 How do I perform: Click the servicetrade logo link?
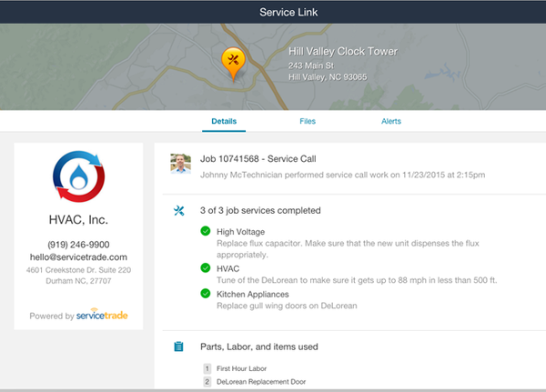102,315
